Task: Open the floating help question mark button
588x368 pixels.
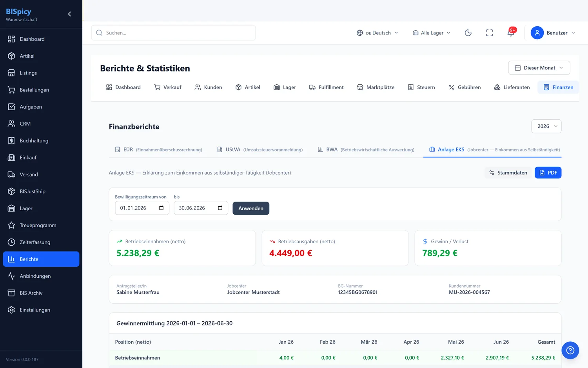Action: tap(570, 350)
